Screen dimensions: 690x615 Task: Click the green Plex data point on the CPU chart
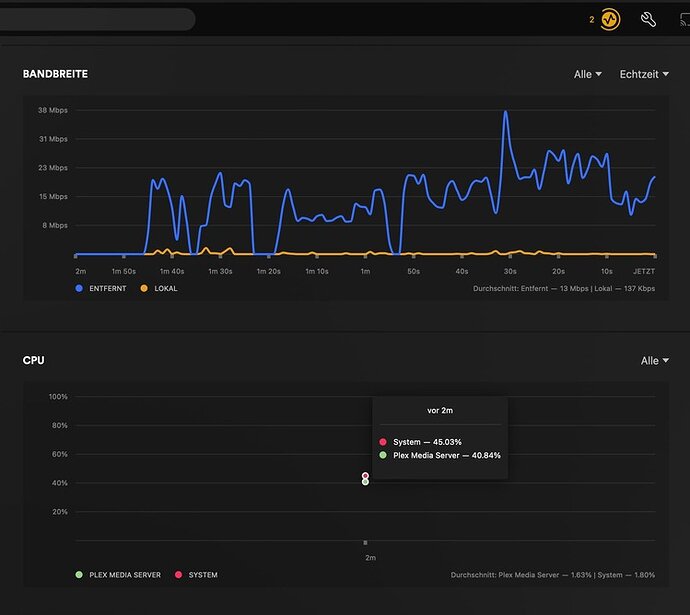pyautogui.click(x=365, y=482)
